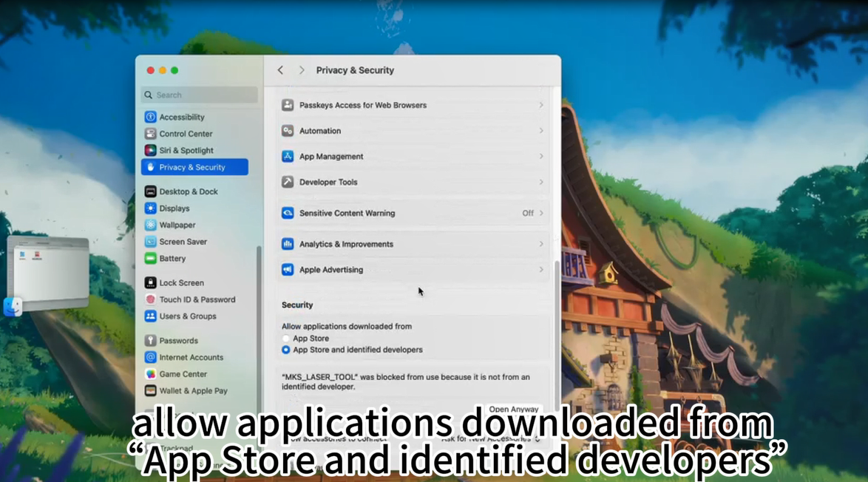Viewport: 868px width, 482px height.
Task: Click the Security section heading
Action: pos(297,305)
